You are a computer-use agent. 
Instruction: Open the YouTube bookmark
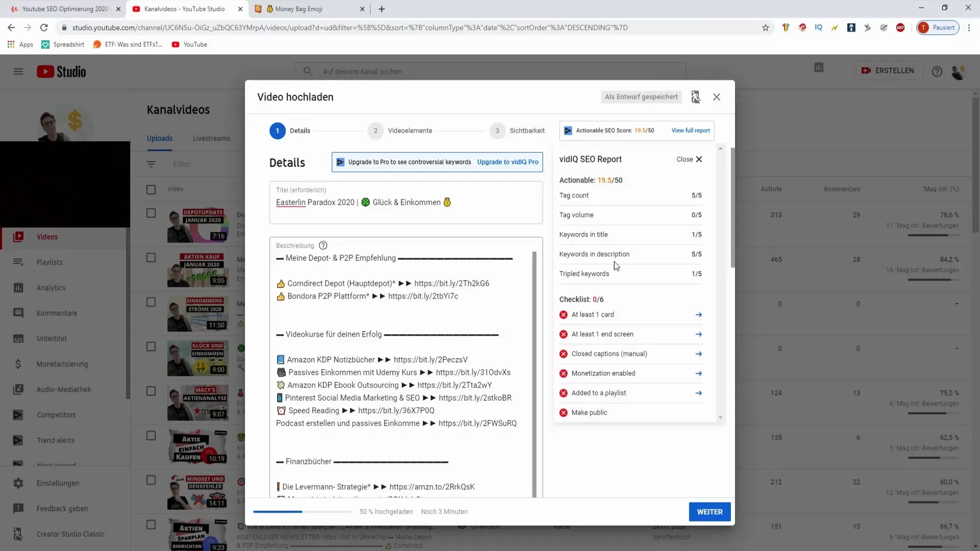(189, 44)
